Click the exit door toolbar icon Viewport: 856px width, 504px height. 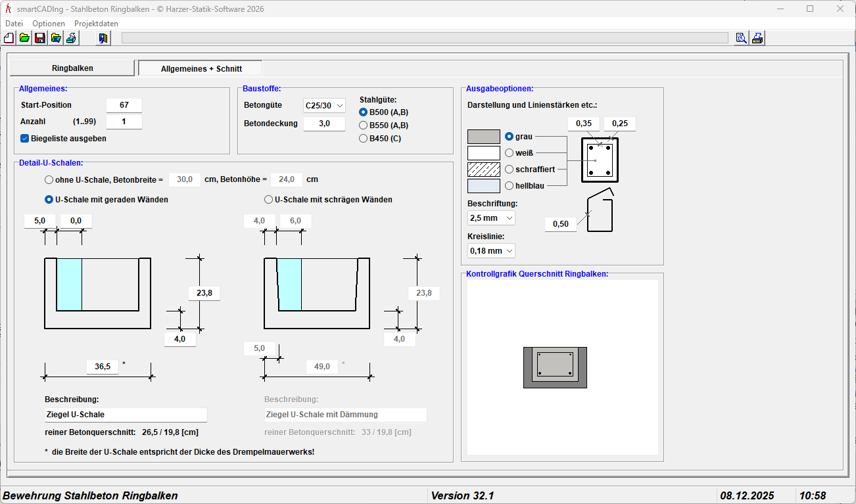pos(103,38)
